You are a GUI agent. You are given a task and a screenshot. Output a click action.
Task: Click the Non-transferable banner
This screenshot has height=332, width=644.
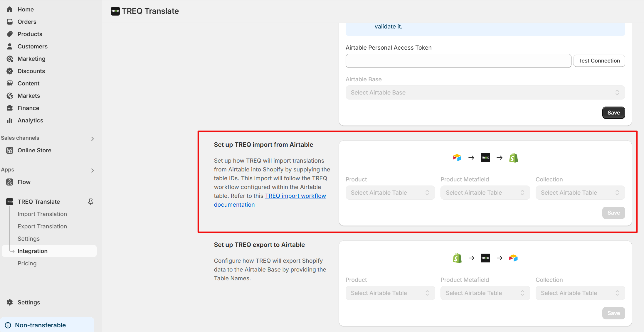click(47, 325)
